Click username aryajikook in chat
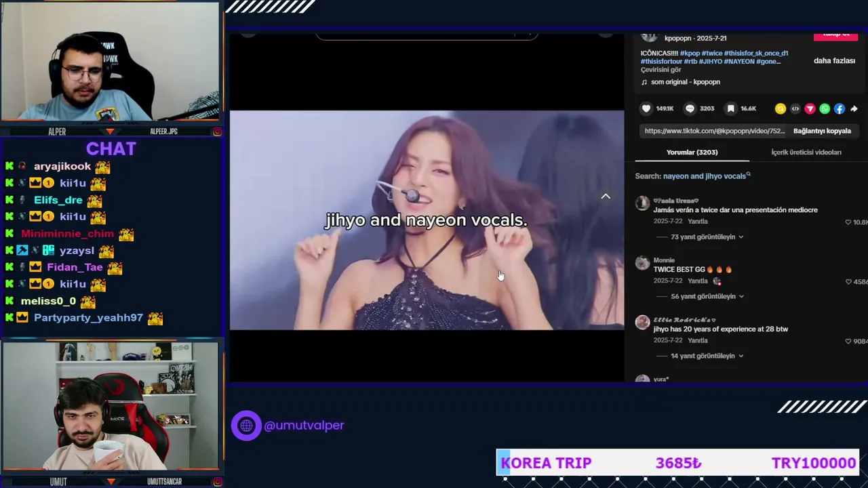 coord(62,166)
